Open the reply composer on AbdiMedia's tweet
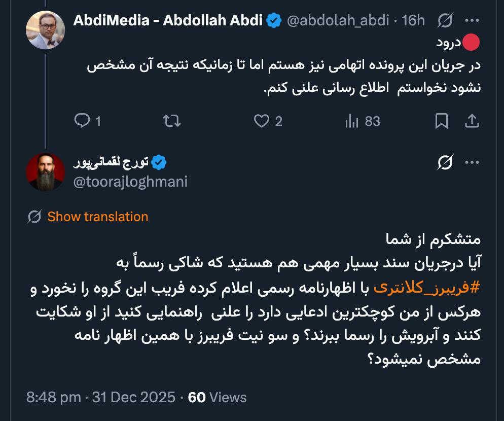 tap(83, 121)
